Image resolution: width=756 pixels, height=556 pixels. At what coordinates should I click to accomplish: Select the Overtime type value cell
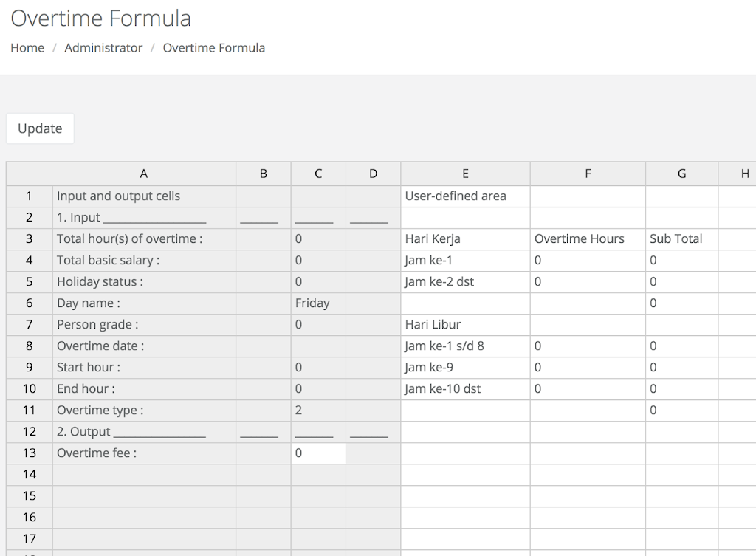click(x=318, y=410)
